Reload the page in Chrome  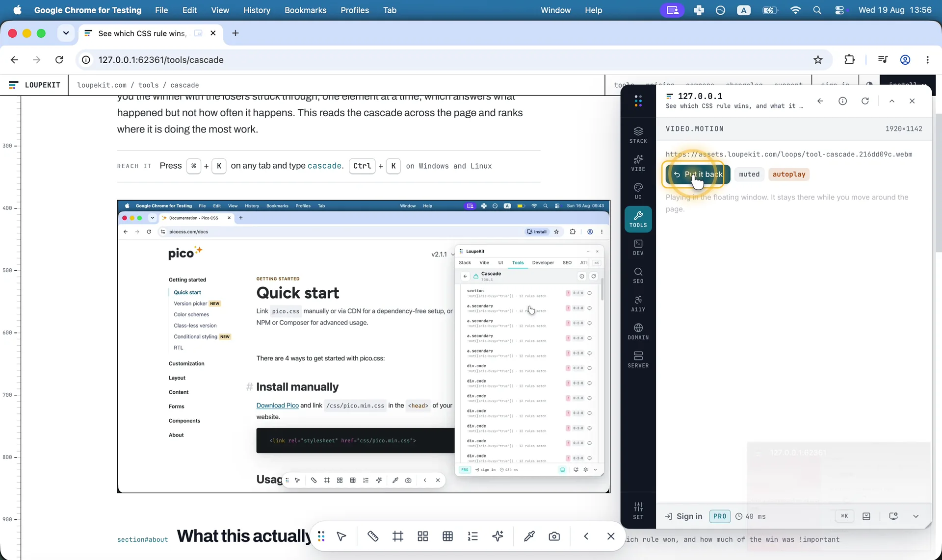[59, 60]
